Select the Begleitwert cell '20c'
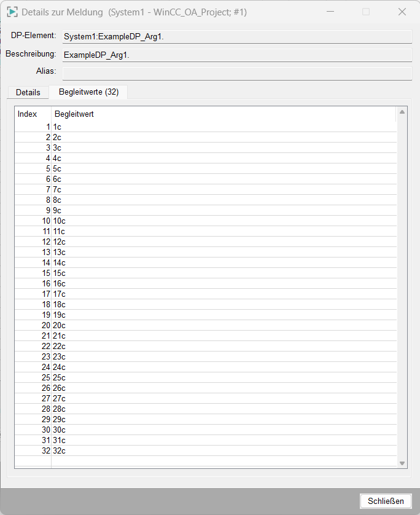Viewport: 420px width, 515px height. (x=224, y=325)
